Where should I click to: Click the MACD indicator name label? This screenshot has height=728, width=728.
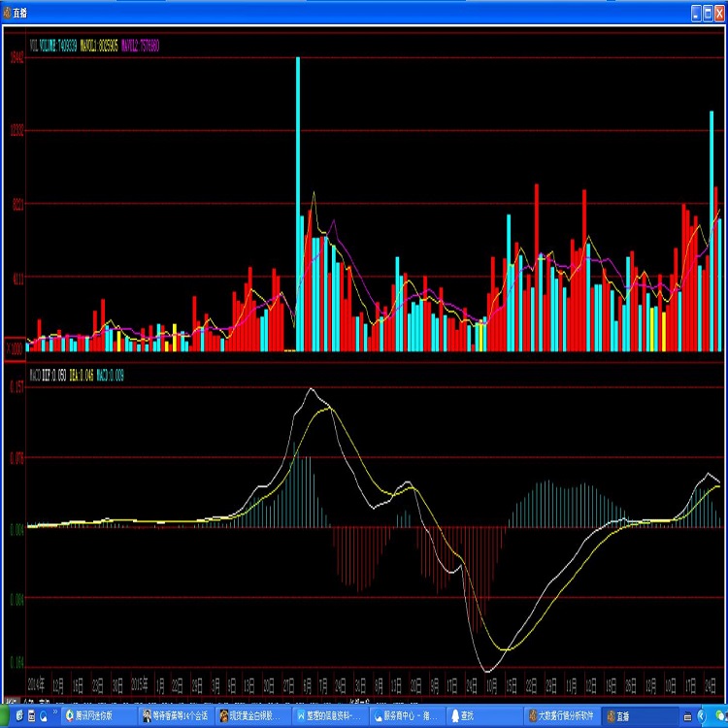34,374
